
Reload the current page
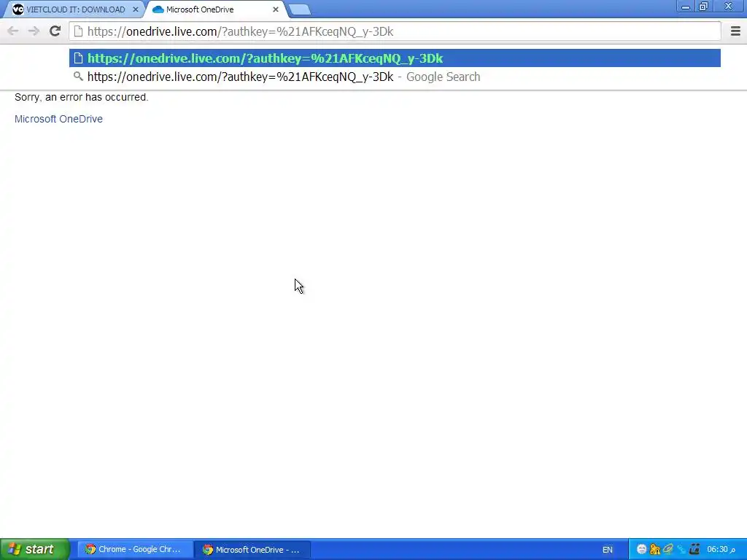pyautogui.click(x=55, y=31)
